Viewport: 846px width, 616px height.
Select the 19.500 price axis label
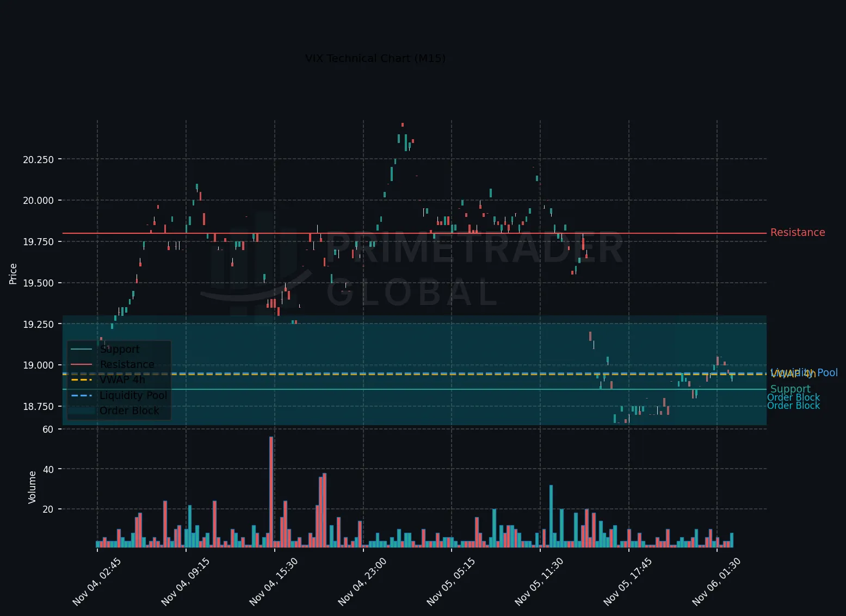tap(38, 283)
